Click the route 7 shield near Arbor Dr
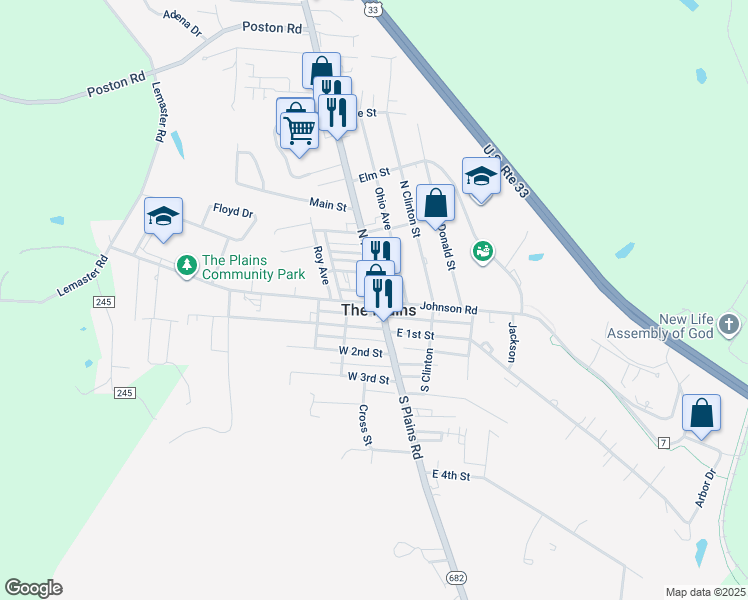Image resolution: width=748 pixels, height=600 pixels. tap(664, 443)
